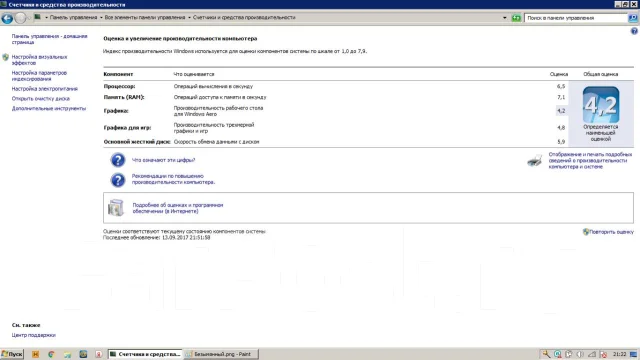This screenshot has width=640, height=360.
Task: Click the question icon beside 'Рекомендации по повышению'
Action: (118, 180)
